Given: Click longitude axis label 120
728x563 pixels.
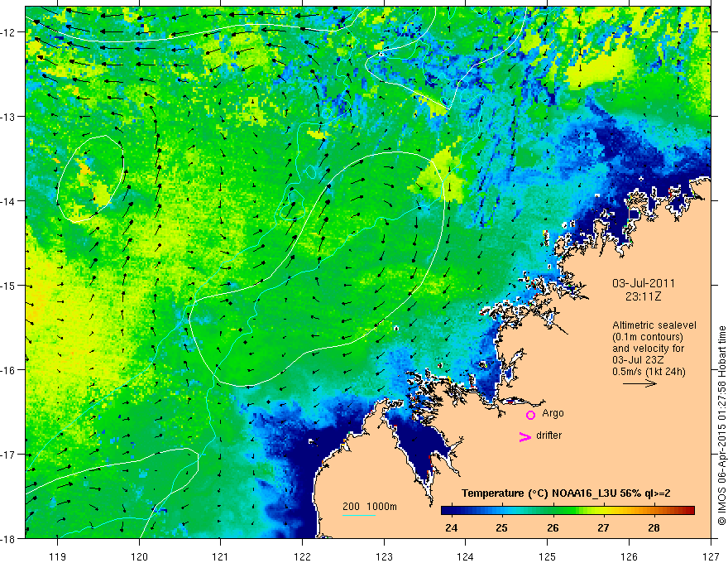Looking at the screenshot, I should (139, 556).
